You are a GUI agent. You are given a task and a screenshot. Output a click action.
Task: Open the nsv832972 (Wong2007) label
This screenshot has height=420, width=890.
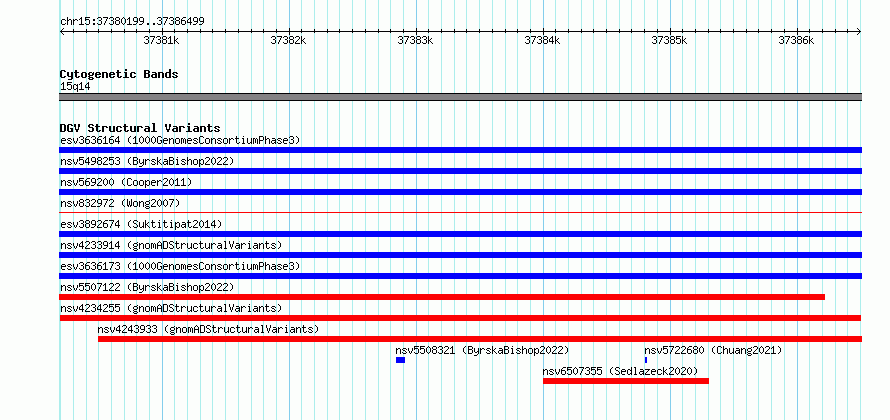[120, 203]
